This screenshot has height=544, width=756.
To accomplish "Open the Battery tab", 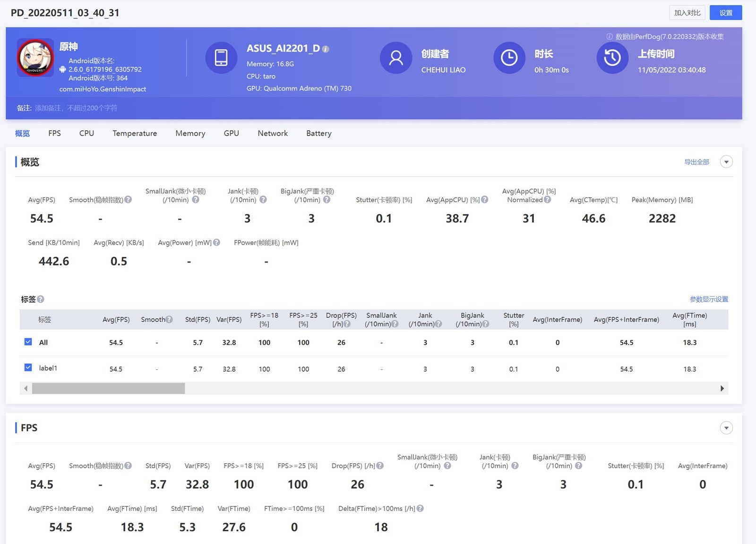I will pyautogui.click(x=318, y=133).
